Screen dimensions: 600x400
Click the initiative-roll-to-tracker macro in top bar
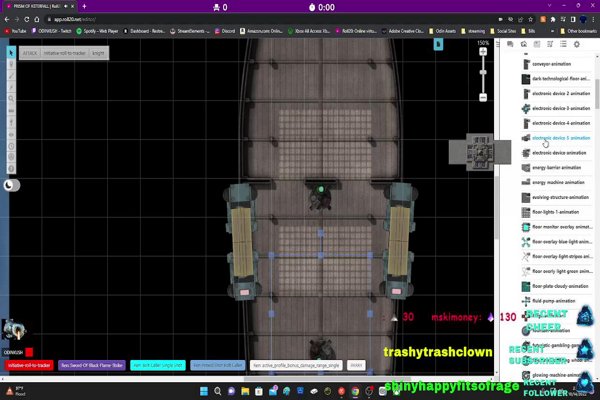coord(64,53)
